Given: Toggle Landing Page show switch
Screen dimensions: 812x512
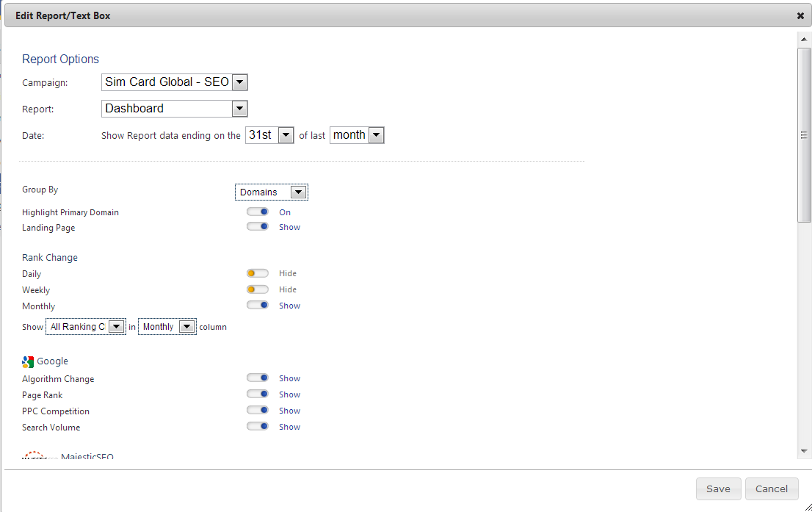Looking at the screenshot, I should click(x=258, y=227).
